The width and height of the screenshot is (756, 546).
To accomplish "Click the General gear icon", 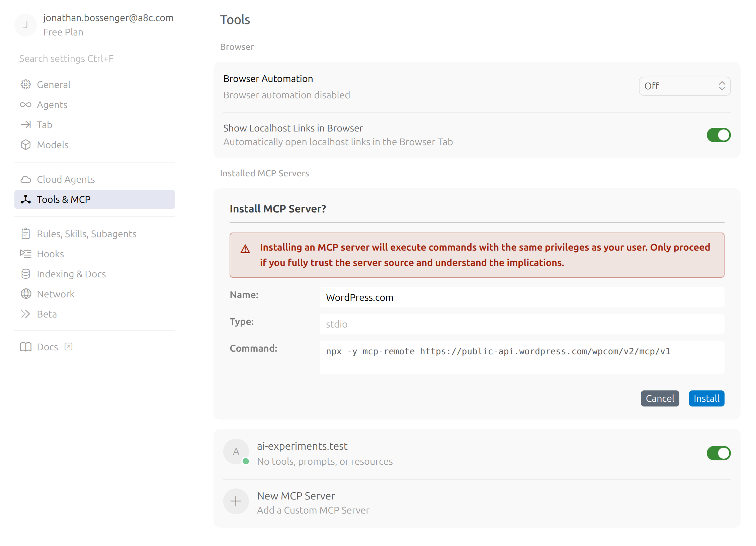I will 25,85.
